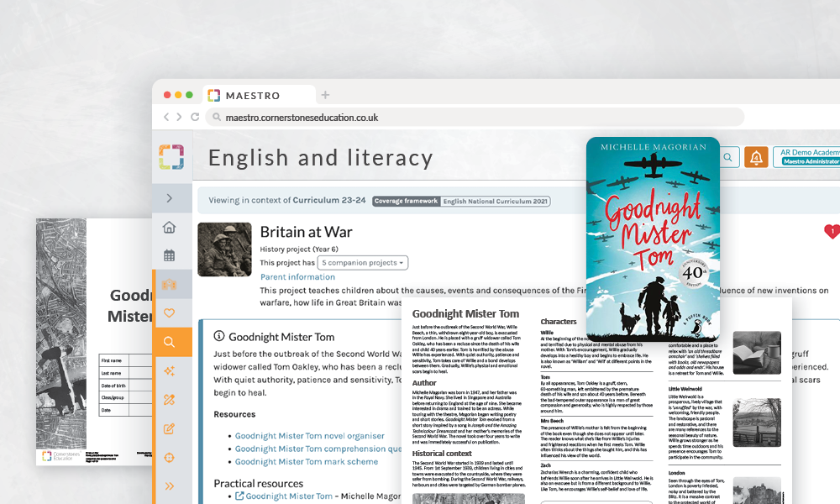Open the Parent information link
840x504 pixels.
click(297, 277)
